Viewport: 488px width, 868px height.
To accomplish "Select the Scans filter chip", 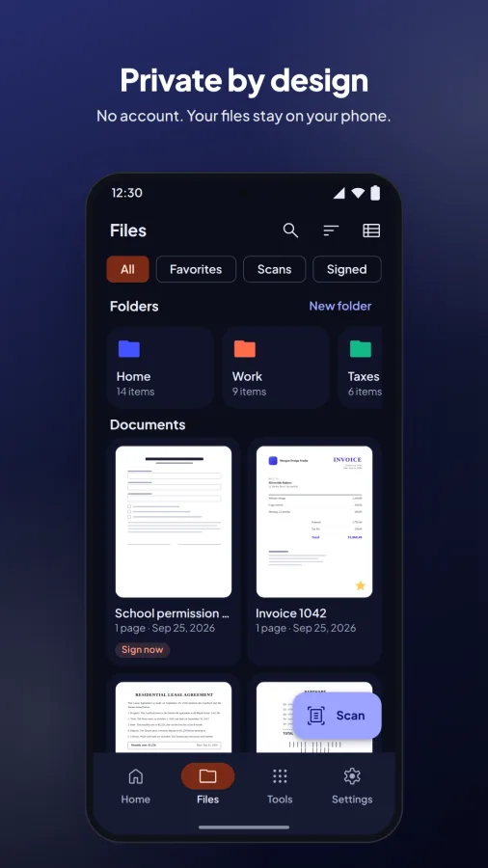I will (x=275, y=269).
